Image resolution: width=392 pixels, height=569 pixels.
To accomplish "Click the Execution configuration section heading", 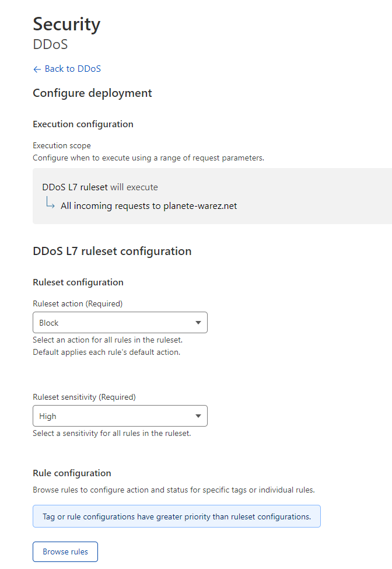I will [83, 124].
